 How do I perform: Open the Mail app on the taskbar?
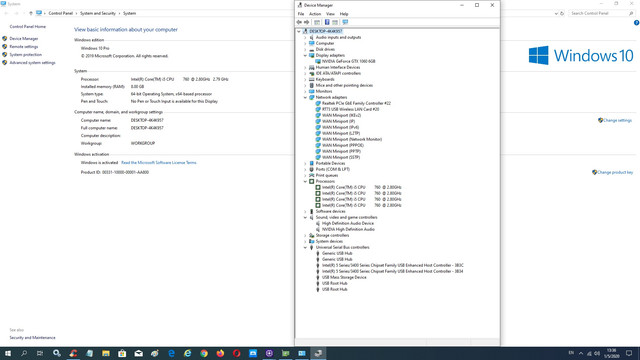pos(138,353)
